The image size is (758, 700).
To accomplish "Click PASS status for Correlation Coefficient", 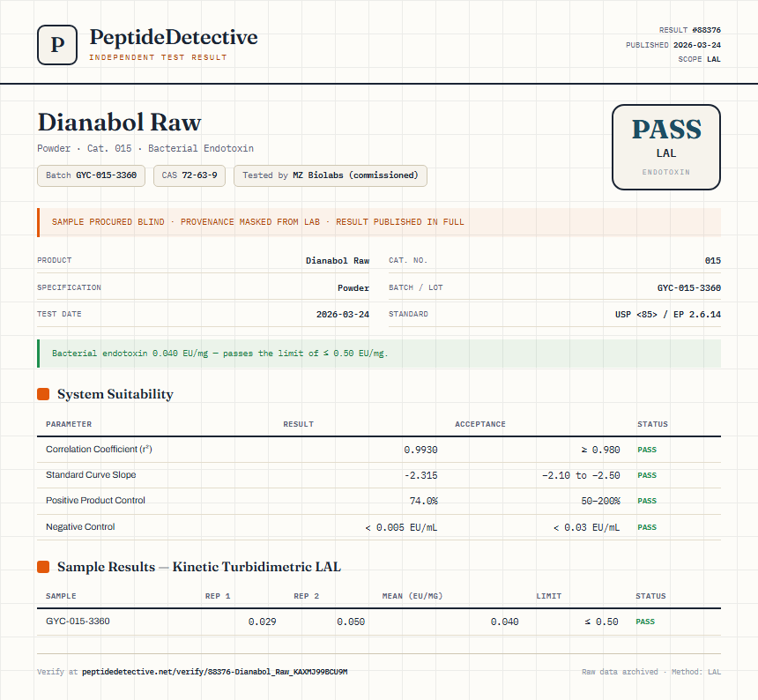I will pyautogui.click(x=647, y=450).
